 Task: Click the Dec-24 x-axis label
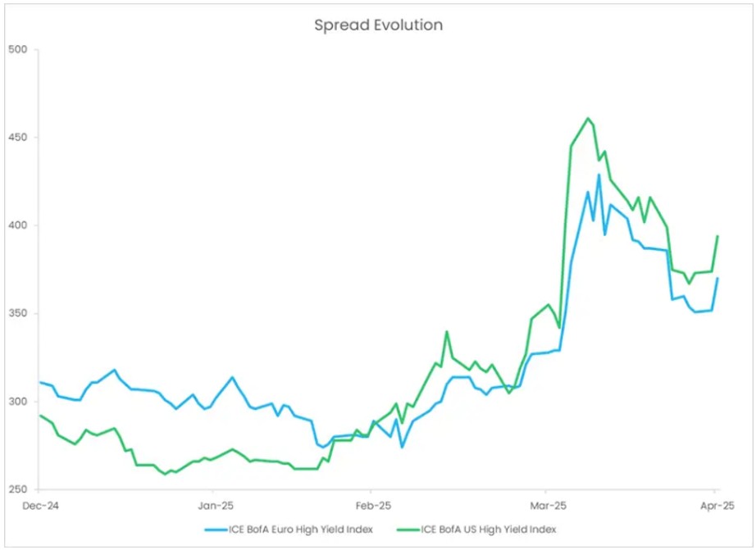[39, 505]
